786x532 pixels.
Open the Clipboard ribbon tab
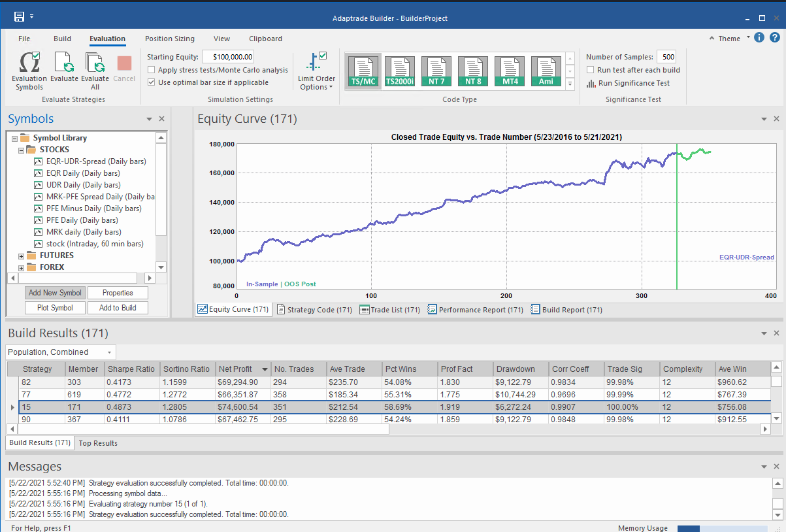tap(265, 39)
